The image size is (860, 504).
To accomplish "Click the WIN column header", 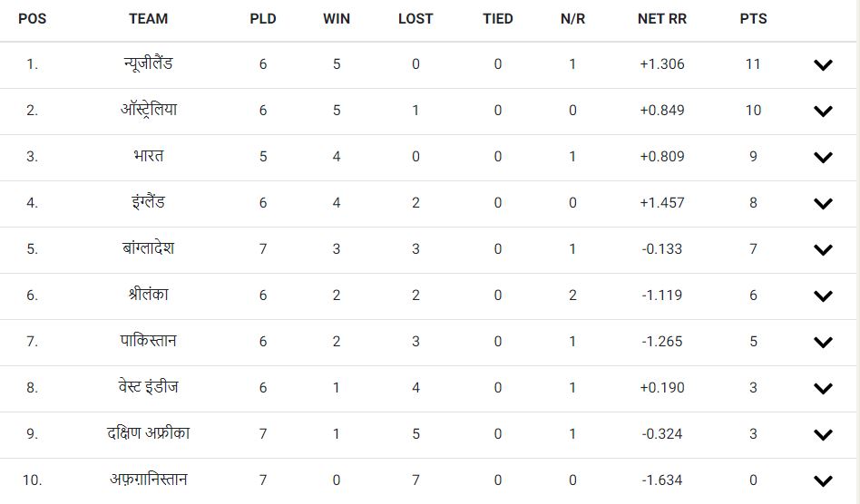I will (x=337, y=19).
